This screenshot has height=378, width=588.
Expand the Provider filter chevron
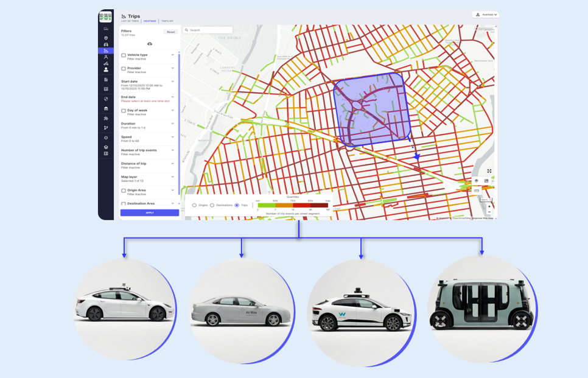pyautogui.click(x=173, y=68)
